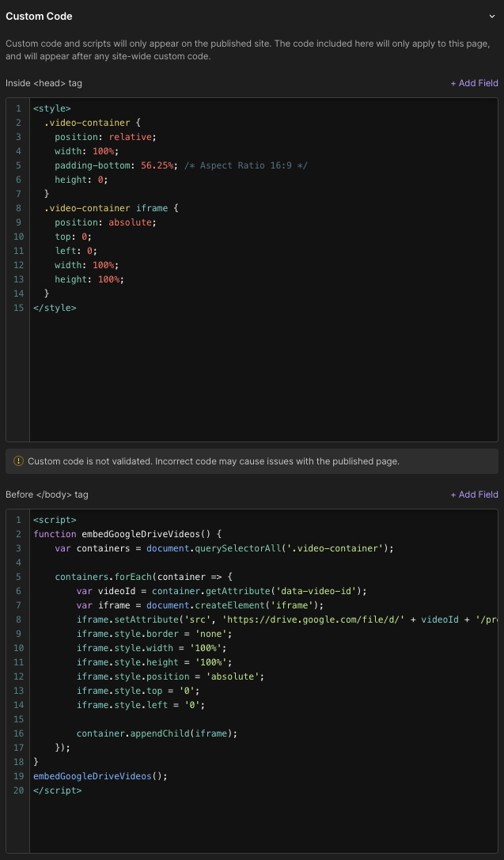
Task: Click the 'function embedGoogleDriveVideos()' line
Action: [128, 534]
